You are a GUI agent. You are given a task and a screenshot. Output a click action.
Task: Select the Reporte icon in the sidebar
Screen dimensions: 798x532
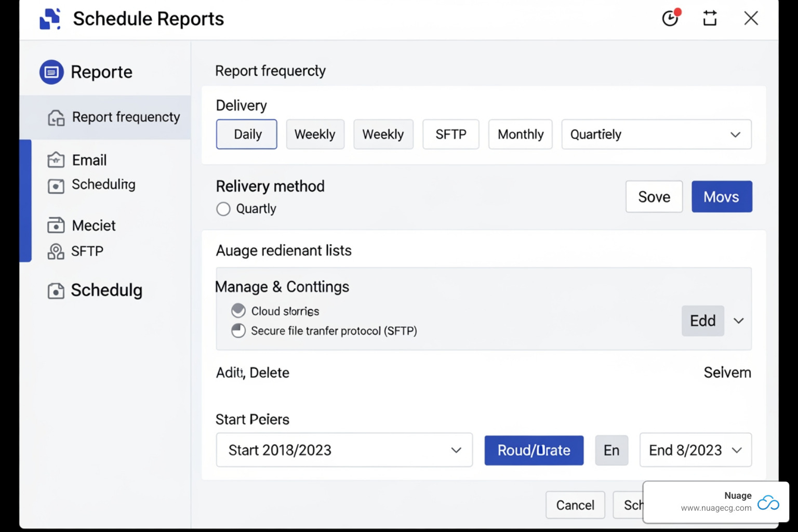pyautogui.click(x=51, y=72)
